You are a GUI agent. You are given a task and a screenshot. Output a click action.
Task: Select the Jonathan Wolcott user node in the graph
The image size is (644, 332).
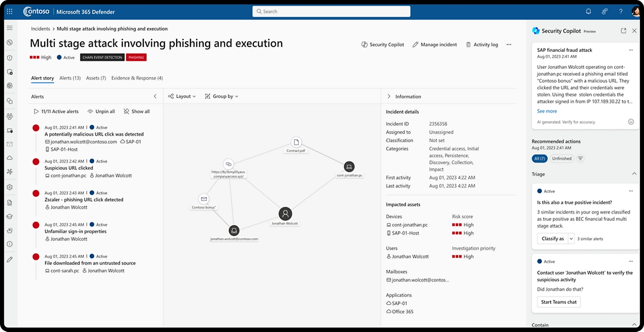tap(285, 214)
